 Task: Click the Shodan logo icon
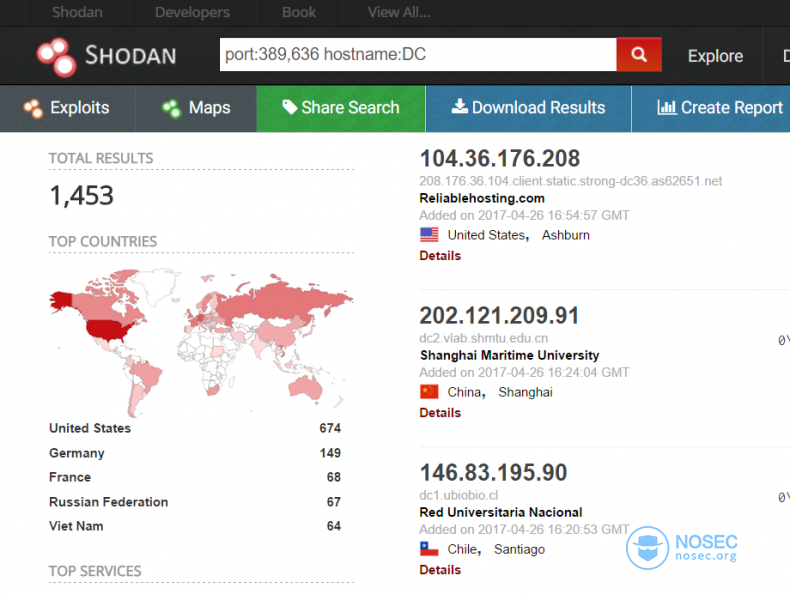coord(56,57)
